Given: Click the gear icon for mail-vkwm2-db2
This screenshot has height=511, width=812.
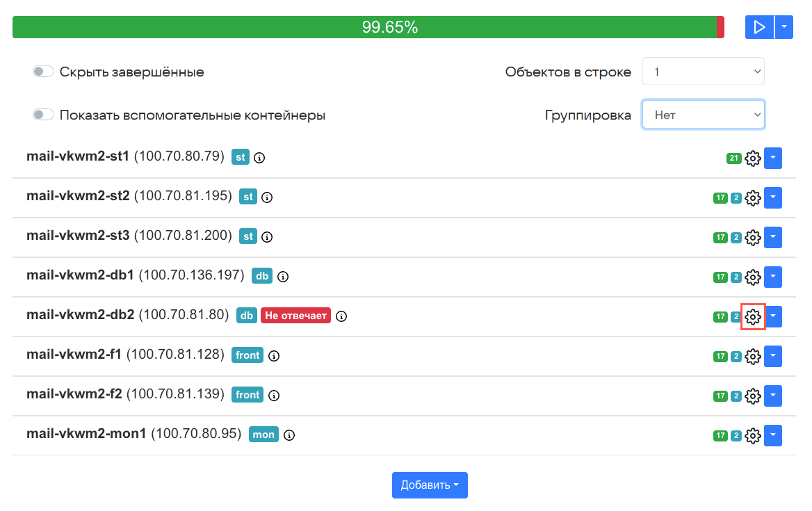Looking at the screenshot, I should pyautogui.click(x=753, y=317).
